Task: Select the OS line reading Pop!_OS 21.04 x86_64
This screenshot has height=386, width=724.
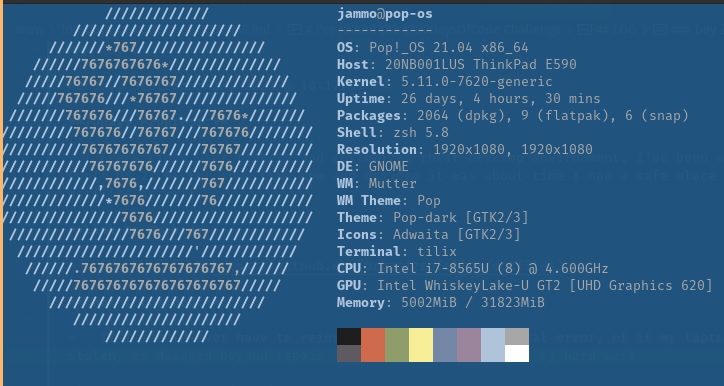Action: point(433,48)
